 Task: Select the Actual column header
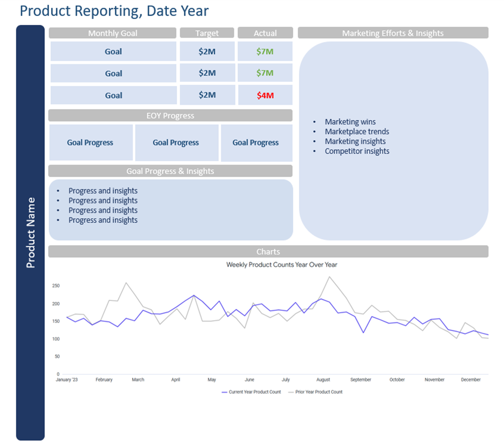(265, 33)
